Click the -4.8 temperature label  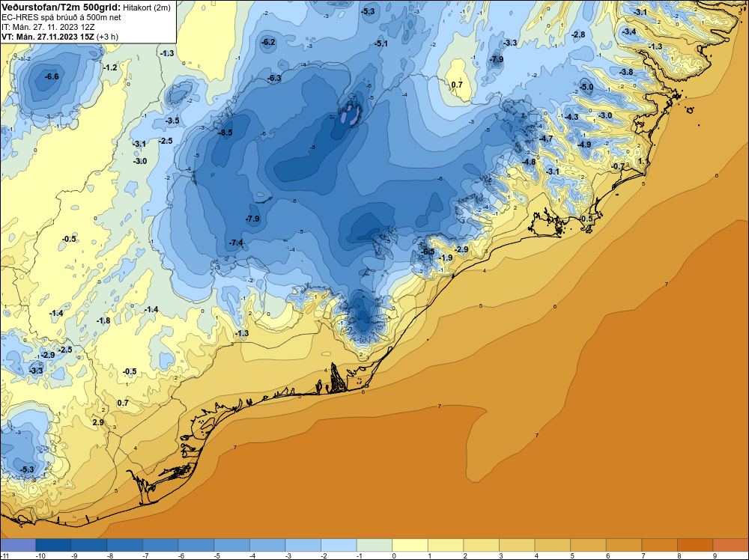529,162
